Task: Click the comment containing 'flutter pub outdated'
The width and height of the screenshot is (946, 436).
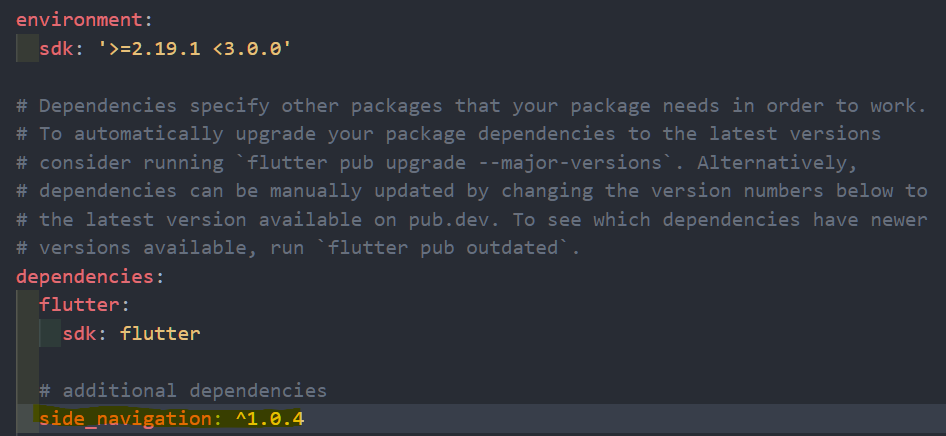Action: pos(298,248)
